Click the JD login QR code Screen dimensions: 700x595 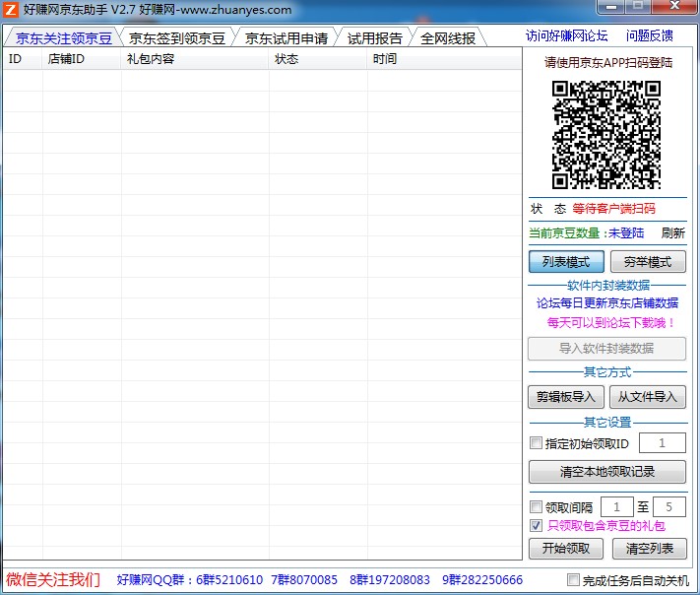(606, 134)
